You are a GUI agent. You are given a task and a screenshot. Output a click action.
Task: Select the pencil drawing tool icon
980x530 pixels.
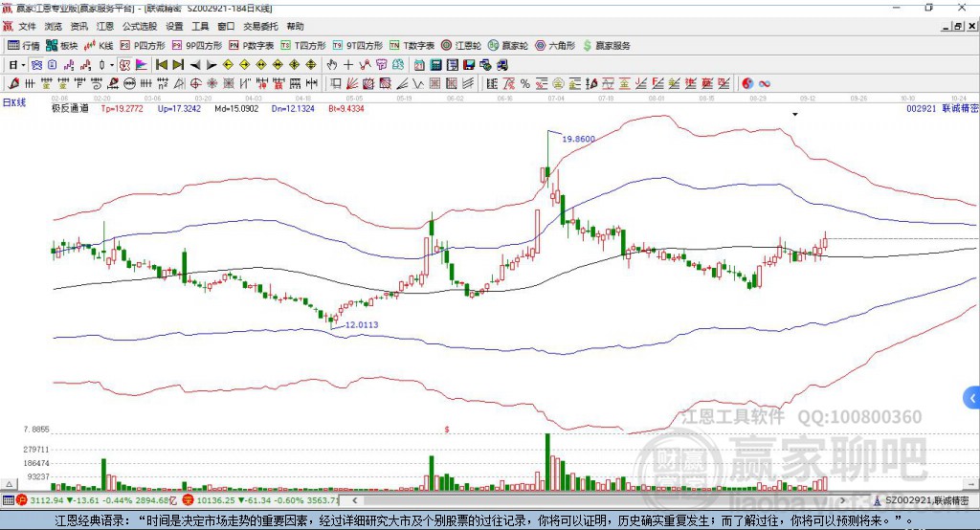coord(13,84)
